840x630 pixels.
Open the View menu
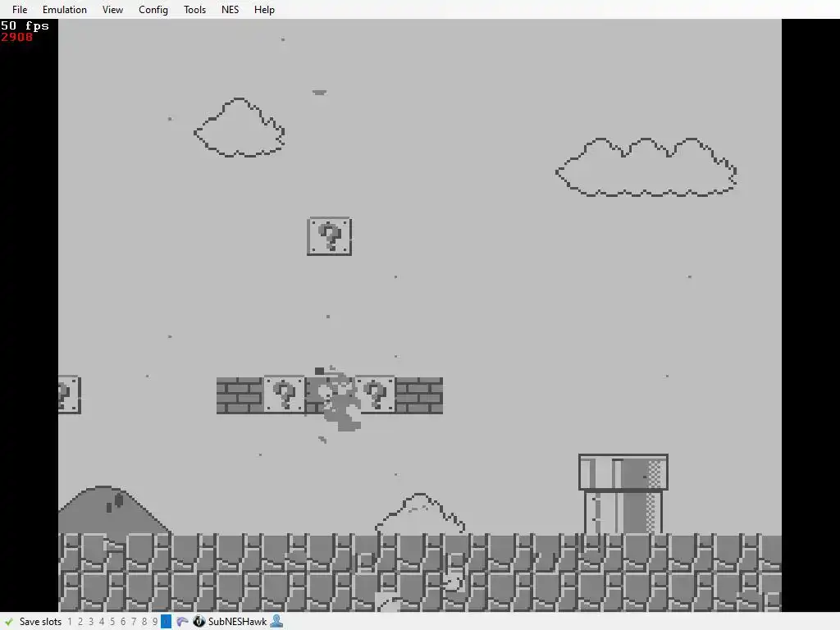[x=112, y=10]
